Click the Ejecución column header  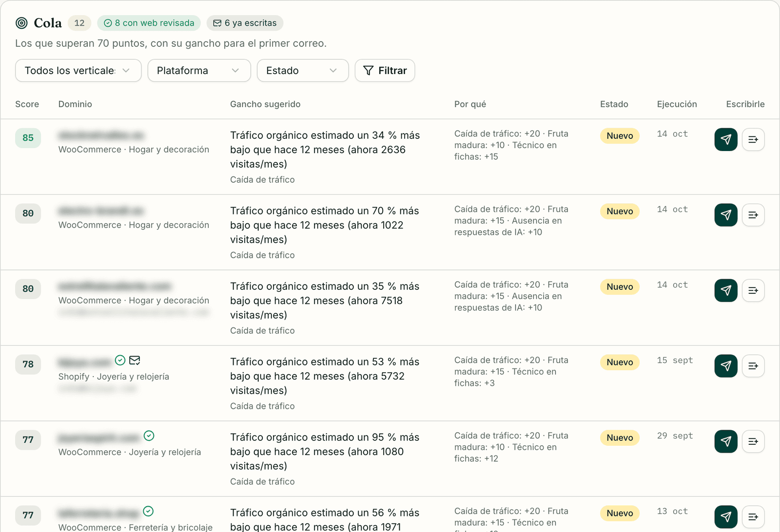[x=677, y=104]
